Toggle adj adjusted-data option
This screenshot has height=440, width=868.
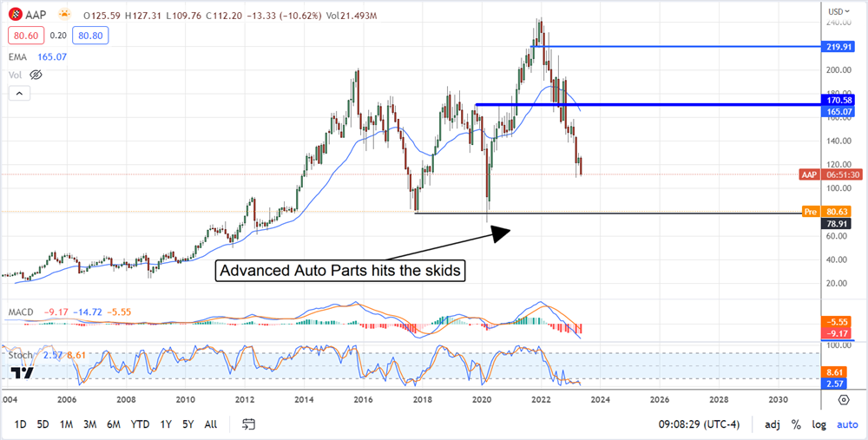[x=773, y=424]
